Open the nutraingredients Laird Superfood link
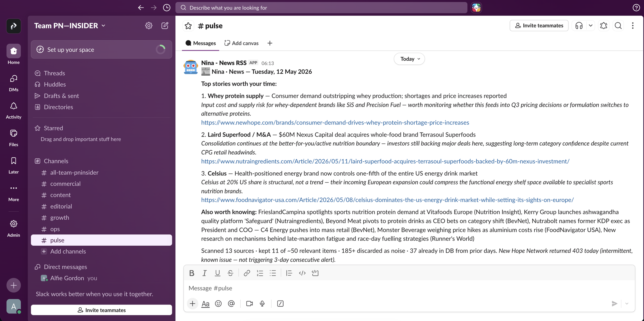 pos(385,161)
